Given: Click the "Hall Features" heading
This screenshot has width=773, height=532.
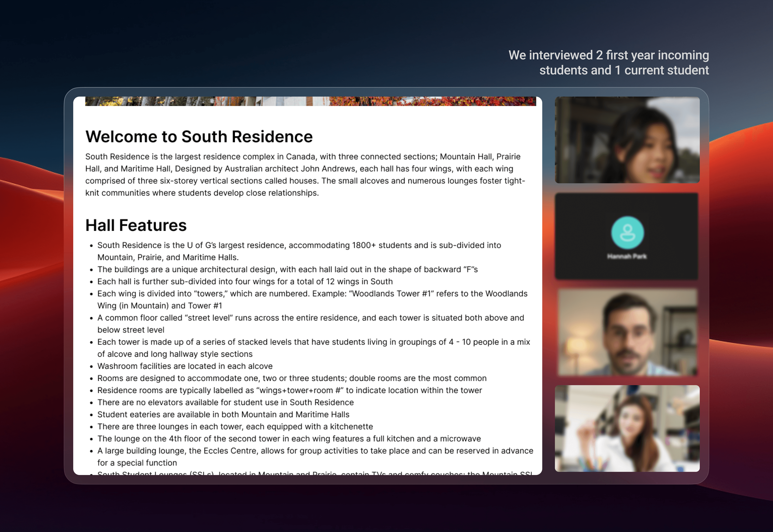Looking at the screenshot, I should [x=136, y=225].
